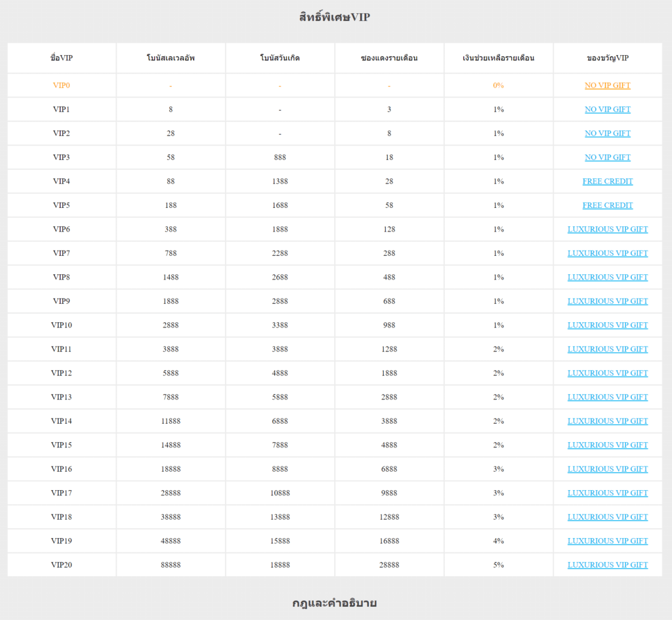The image size is (672, 620).
Task: Open VIP17's LUXURIOUS VIP GIFT link
Action: coord(607,493)
